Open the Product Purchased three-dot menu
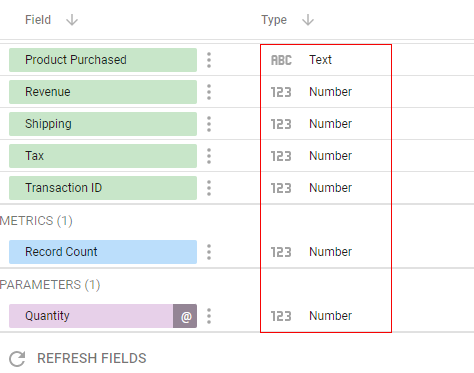Screen dimensions: 474x373 tap(209, 60)
